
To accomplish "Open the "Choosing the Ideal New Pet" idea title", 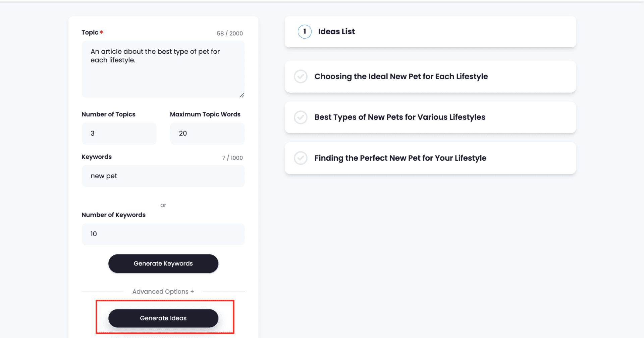I will pos(401,77).
